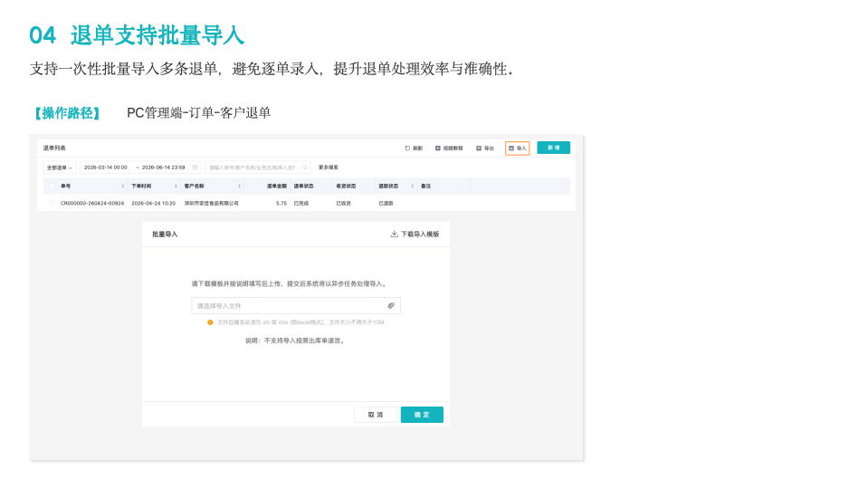This screenshot has height=489, width=868.
Task: Click the orange warning icon by file hint
Action: tap(210, 322)
